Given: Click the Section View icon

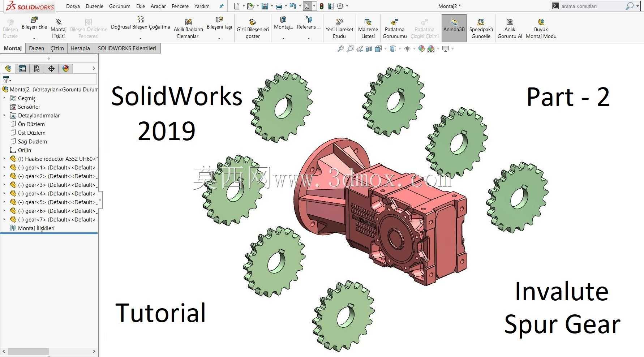Looking at the screenshot, I should pyautogui.click(x=369, y=49).
